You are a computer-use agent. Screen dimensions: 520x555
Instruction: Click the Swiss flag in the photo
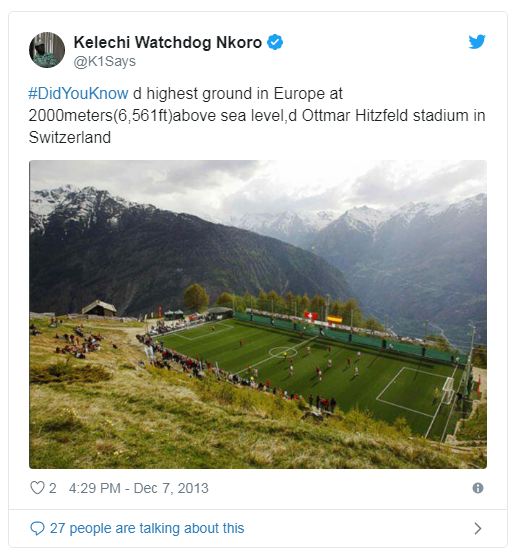[x=311, y=315]
